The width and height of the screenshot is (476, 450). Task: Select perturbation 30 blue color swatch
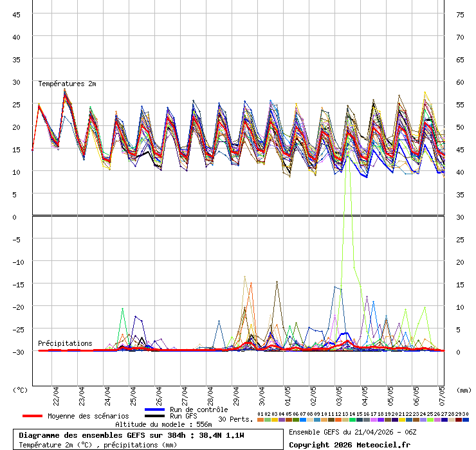point(466,420)
